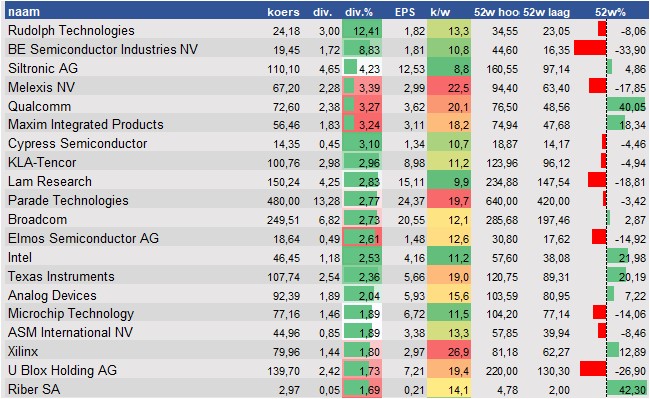Click BE Semiconductor red 52w% bar
650x399 pixels.
(x=590, y=48)
